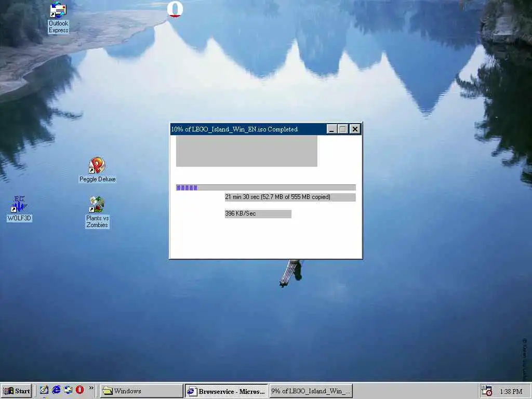This screenshot has width=532, height=399.
Task: Click the 396 KB/Sec transfer rate text
Action: [241, 214]
